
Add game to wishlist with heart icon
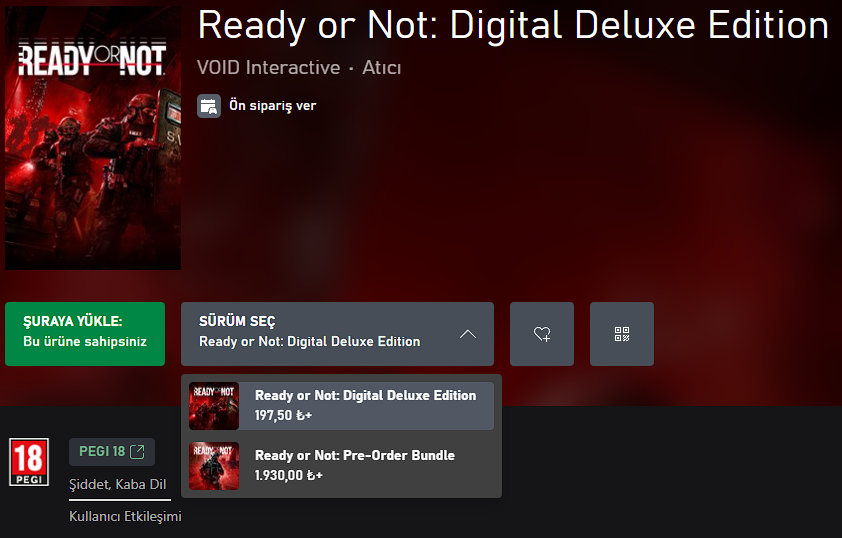click(x=542, y=334)
